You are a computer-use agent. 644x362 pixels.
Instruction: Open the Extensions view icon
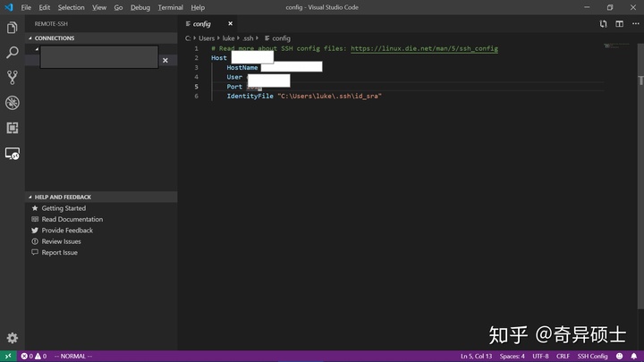click(x=13, y=128)
